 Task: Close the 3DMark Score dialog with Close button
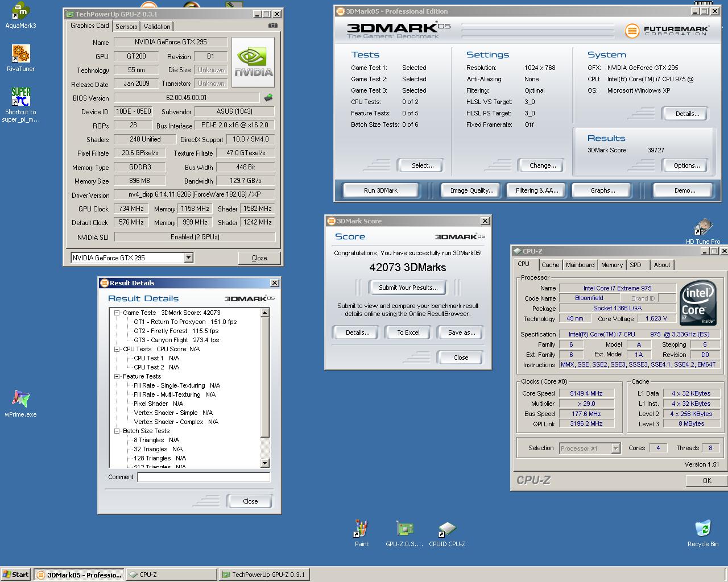[x=461, y=357]
